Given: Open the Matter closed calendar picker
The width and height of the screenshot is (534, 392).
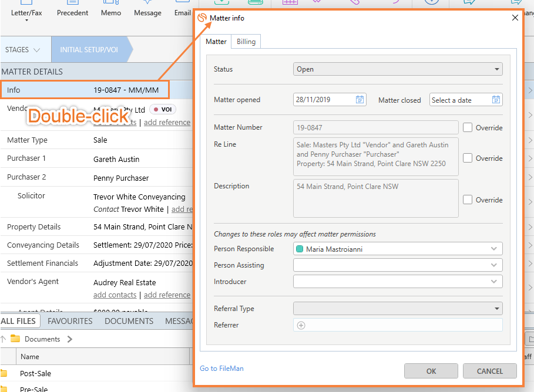Looking at the screenshot, I should [496, 100].
